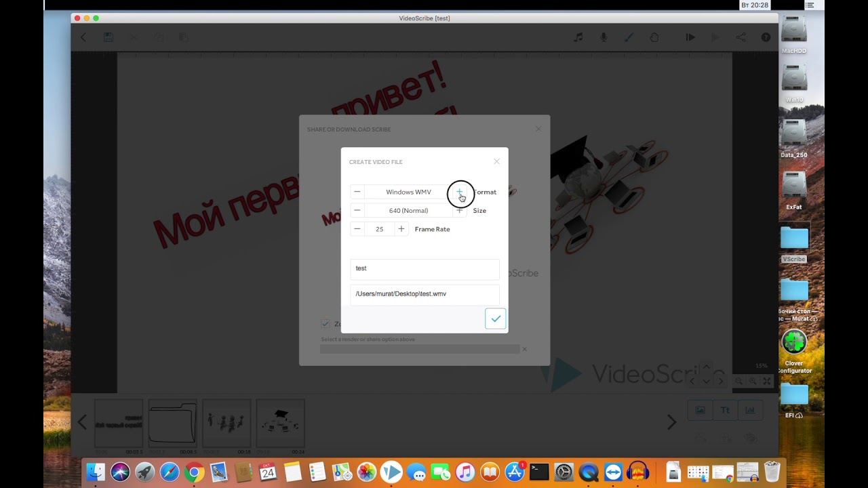Click the add text Tt button

tap(725, 410)
